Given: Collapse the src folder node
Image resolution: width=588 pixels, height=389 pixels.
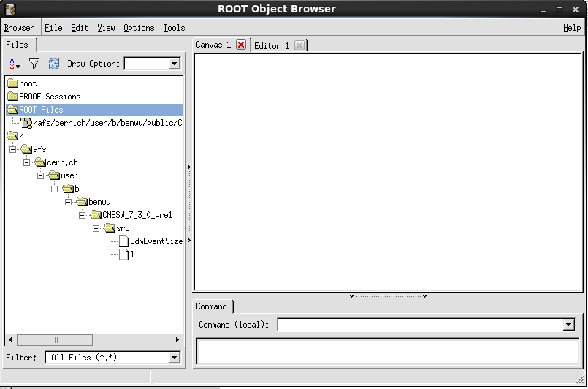Looking at the screenshot, I should [96, 228].
